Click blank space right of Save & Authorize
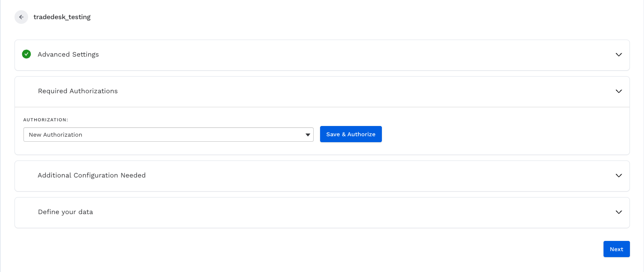 (490, 135)
